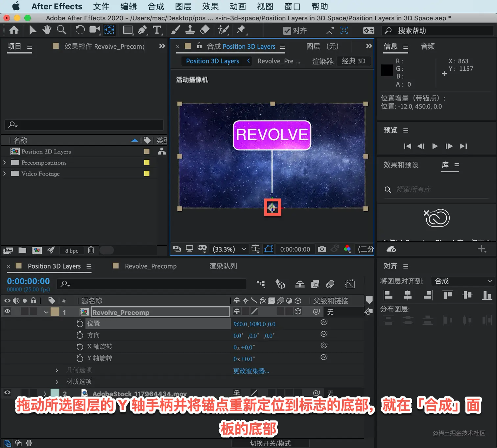
Task: Toggle the 对齐 snapping checkbox
Action: (x=287, y=31)
